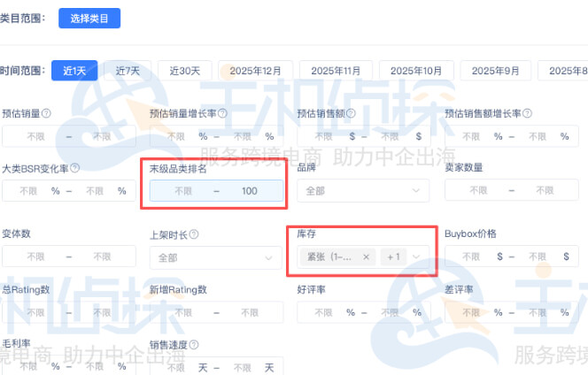This screenshot has width=588, height=375.
Task: Focus the 预估销量 minimum field
Action: point(35,136)
